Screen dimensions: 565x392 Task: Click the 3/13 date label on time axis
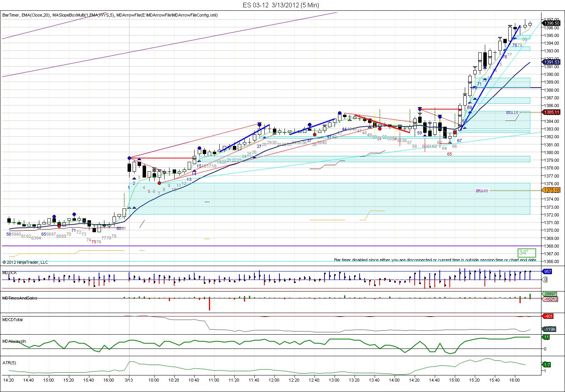[x=129, y=380]
